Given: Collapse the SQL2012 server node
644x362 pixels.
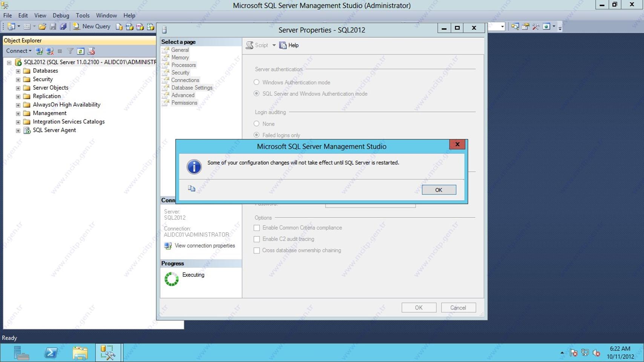Looking at the screenshot, I should click(9, 63).
